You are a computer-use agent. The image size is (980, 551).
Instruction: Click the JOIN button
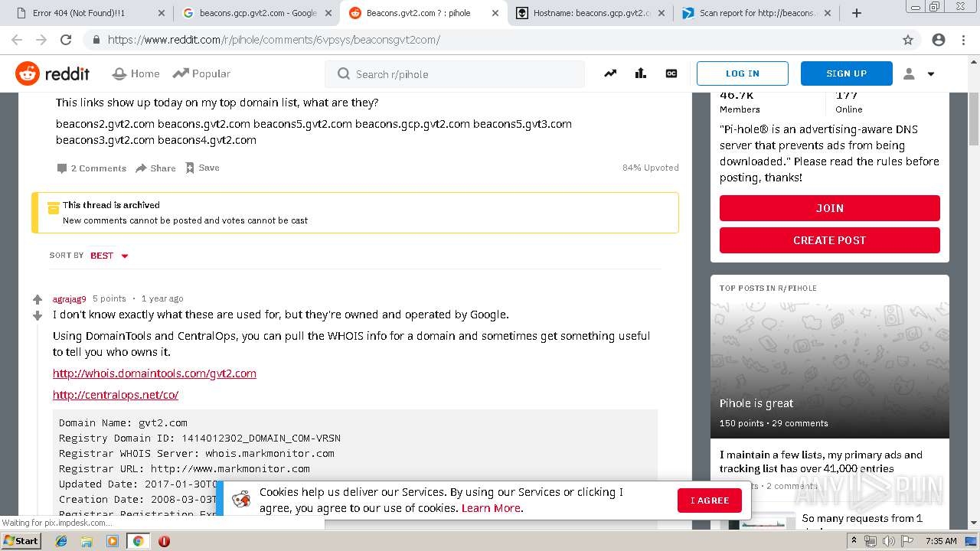point(829,208)
